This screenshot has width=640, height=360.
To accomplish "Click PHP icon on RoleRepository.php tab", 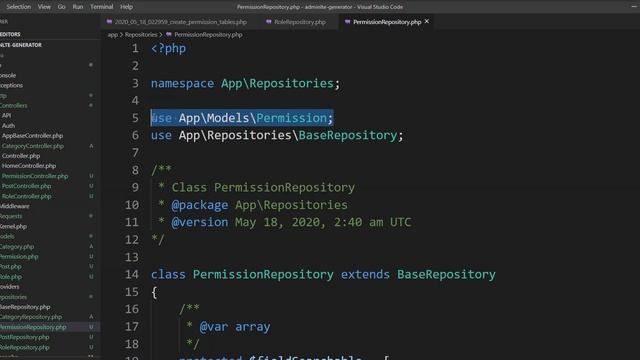I will [269, 22].
